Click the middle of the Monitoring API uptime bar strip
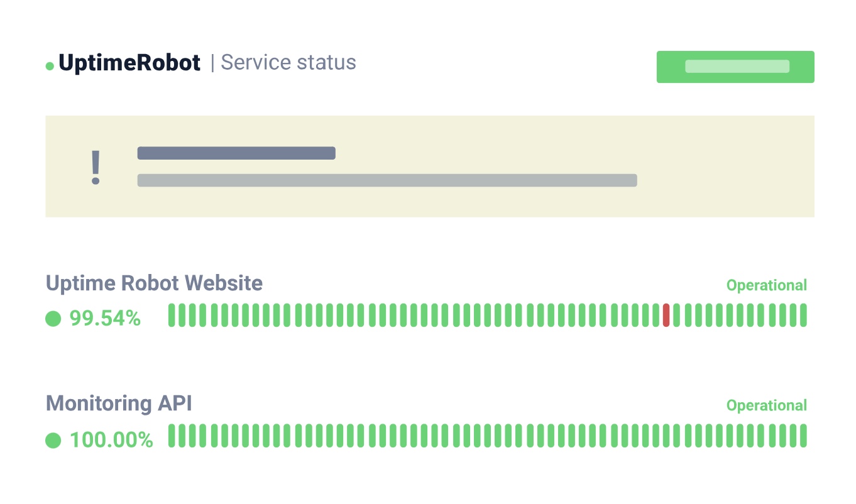The width and height of the screenshot is (856, 504). [x=487, y=436]
